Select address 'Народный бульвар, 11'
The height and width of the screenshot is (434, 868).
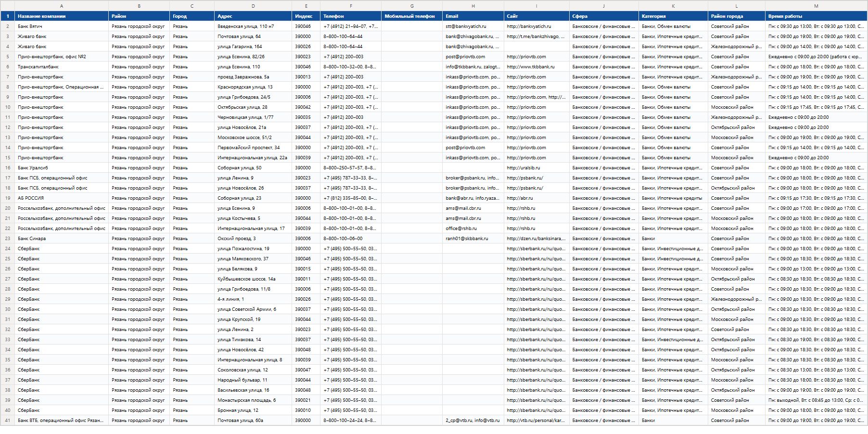253,380
